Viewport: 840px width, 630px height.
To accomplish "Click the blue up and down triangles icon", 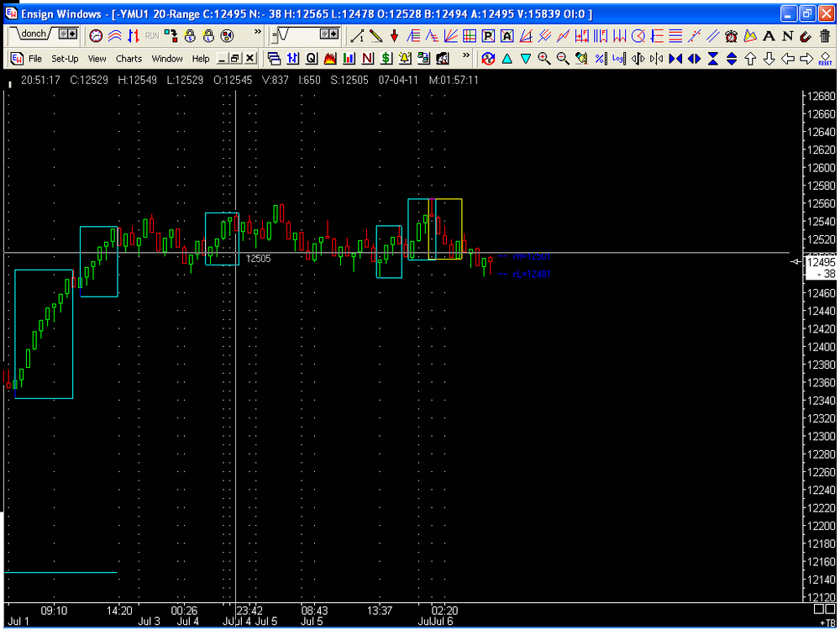I will click(732, 59).
